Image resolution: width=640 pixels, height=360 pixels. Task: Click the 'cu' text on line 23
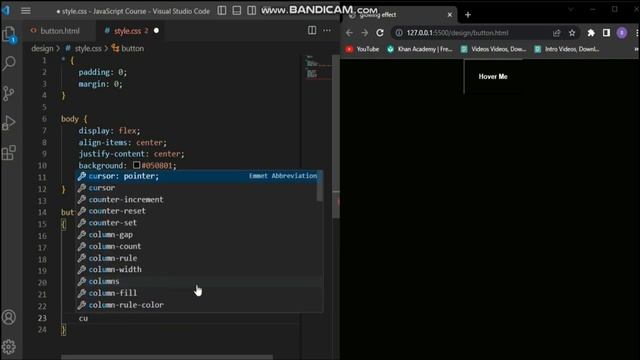(83, 318)
